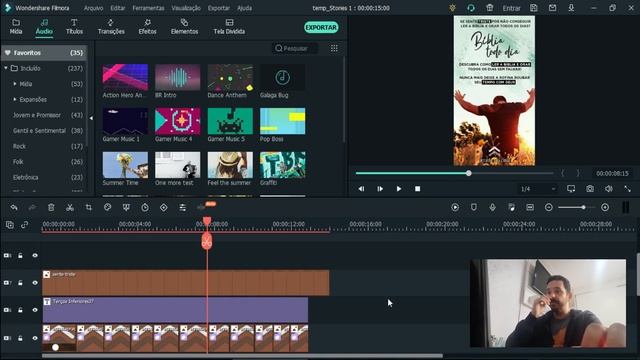Adjust preview volume speaker icon
The image size is (640, 360).
click(x=609, y=189)
